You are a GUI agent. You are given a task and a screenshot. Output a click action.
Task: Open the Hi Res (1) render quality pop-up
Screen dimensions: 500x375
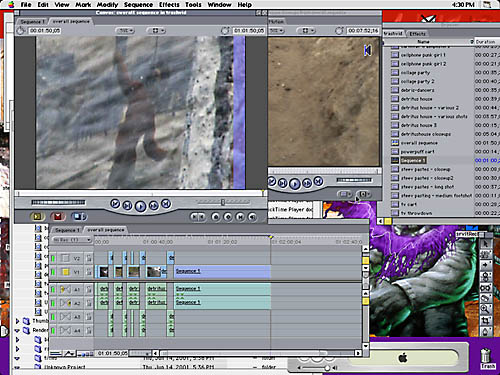coord(71,240)
